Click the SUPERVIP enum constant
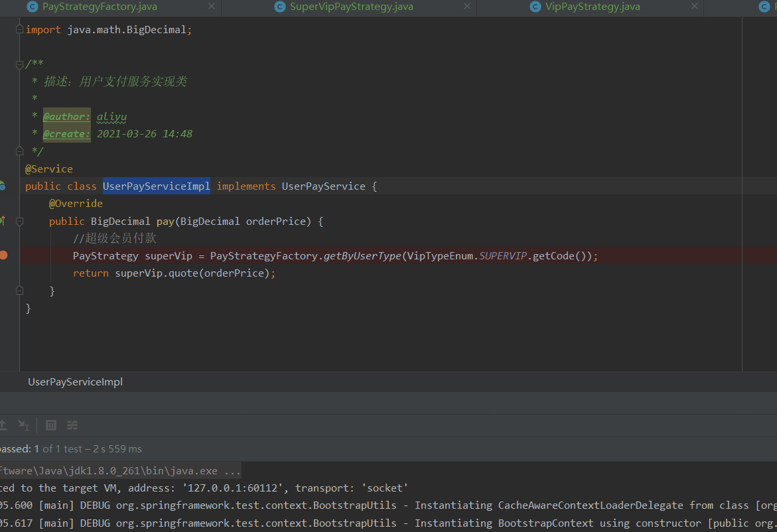 click(503, 256)
